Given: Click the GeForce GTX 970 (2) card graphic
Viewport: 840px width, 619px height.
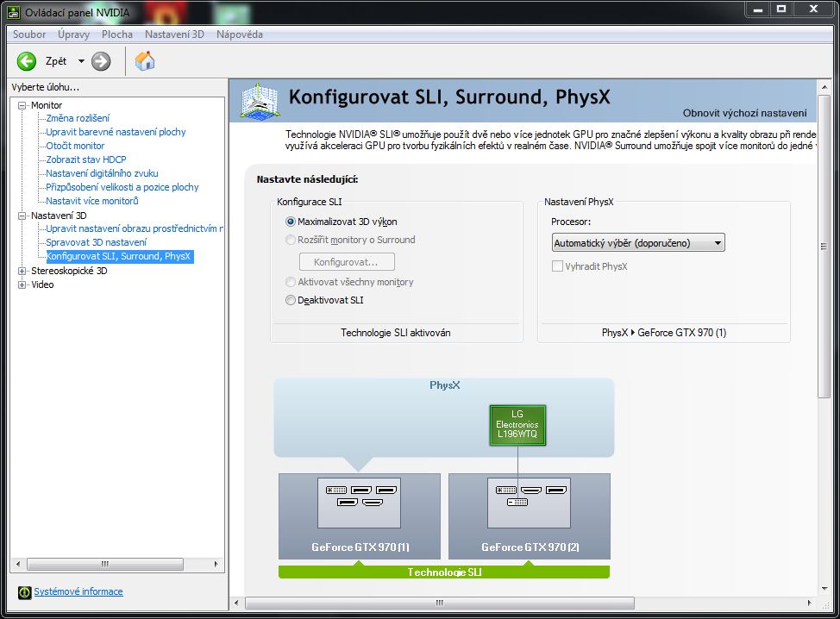Looking at the screenshot, I should [529, 515].
